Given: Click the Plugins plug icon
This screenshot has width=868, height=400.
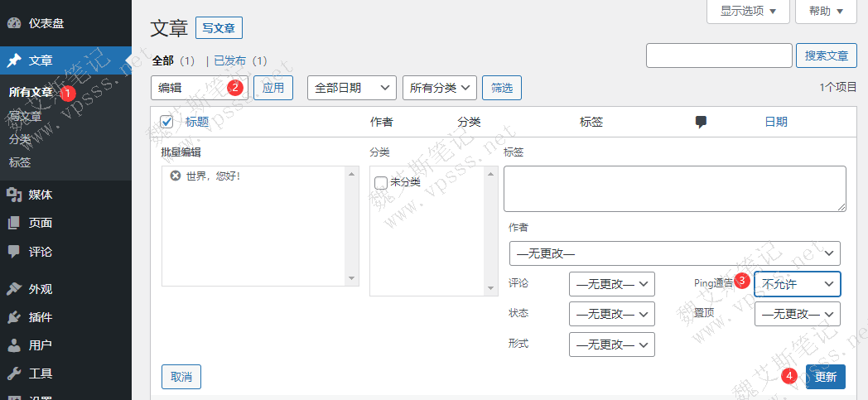Looking at the screenshot, I should (14, 317).
